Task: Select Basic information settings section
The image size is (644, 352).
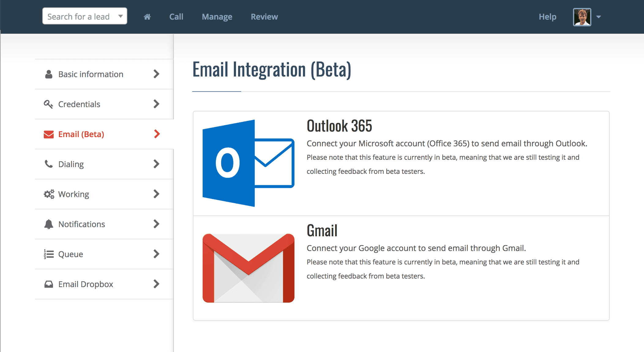Action: pos(104,74)
